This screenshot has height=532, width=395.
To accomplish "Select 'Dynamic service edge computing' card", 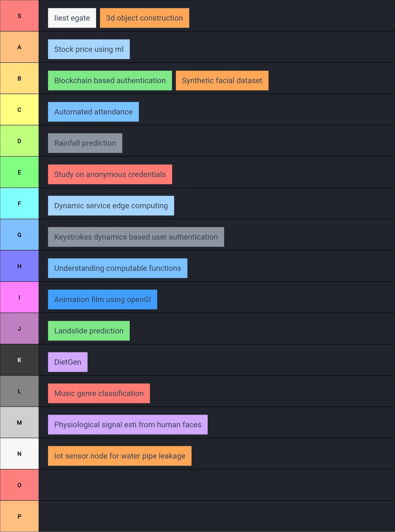I will tap(111, 206).
